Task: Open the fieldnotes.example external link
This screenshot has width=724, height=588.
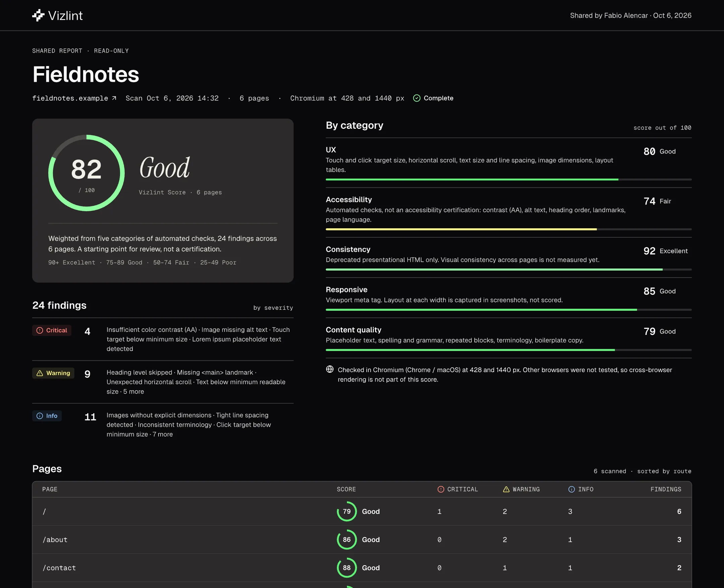Action: 74,98
